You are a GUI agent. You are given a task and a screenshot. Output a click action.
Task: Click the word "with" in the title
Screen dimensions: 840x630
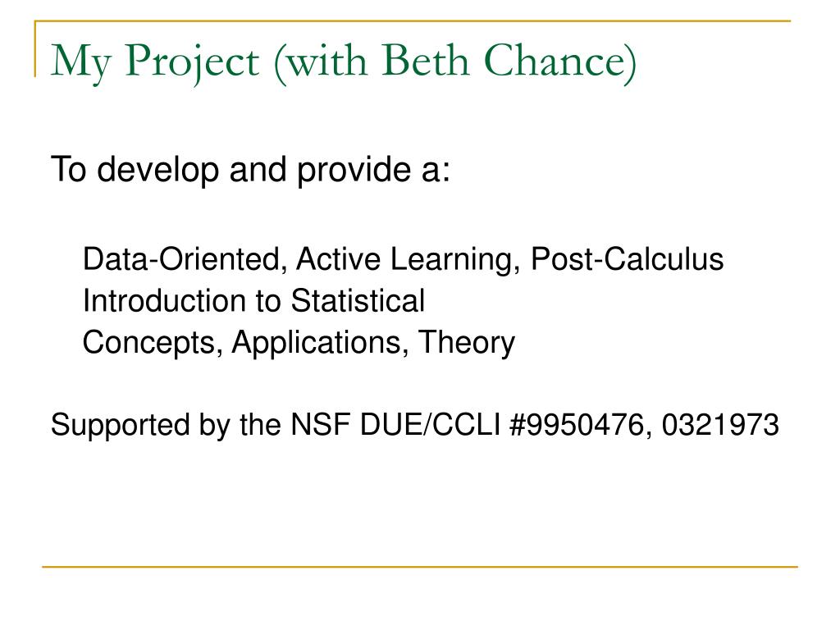click(326, 60)
